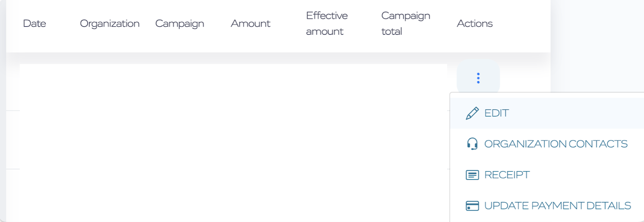Click the gray page background beside the table
The width and height of the screenshot is (644, 222).
coord(597,44)
